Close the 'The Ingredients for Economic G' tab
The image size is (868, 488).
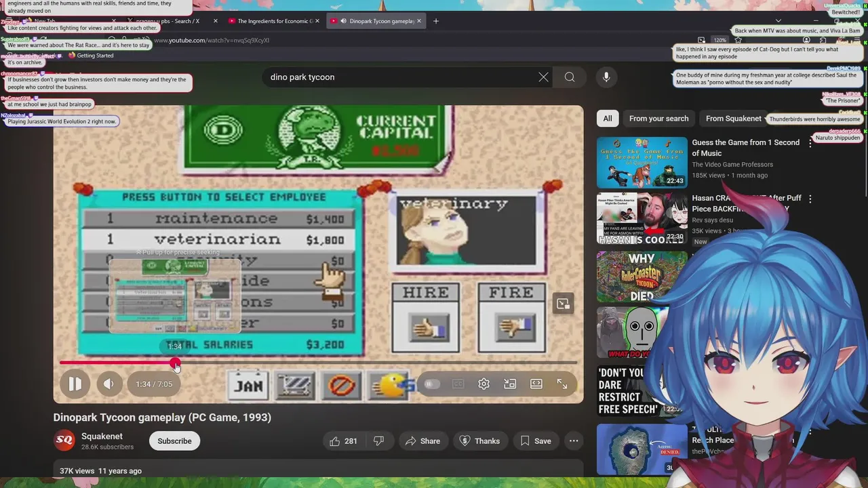[x=318, y=21]
